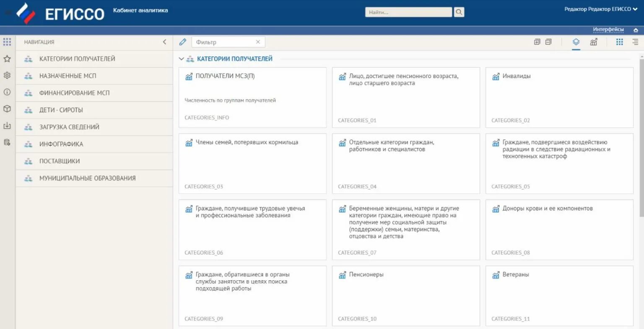Select the layers view icon

(x=576, y=42)
